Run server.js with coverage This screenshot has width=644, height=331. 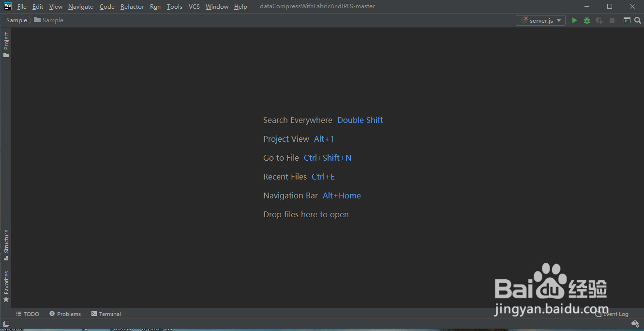[x=599, y=20]
